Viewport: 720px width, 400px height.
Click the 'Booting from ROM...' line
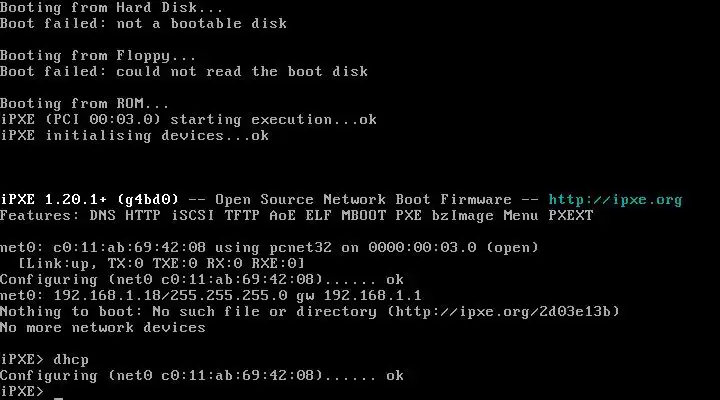(84, 104)
